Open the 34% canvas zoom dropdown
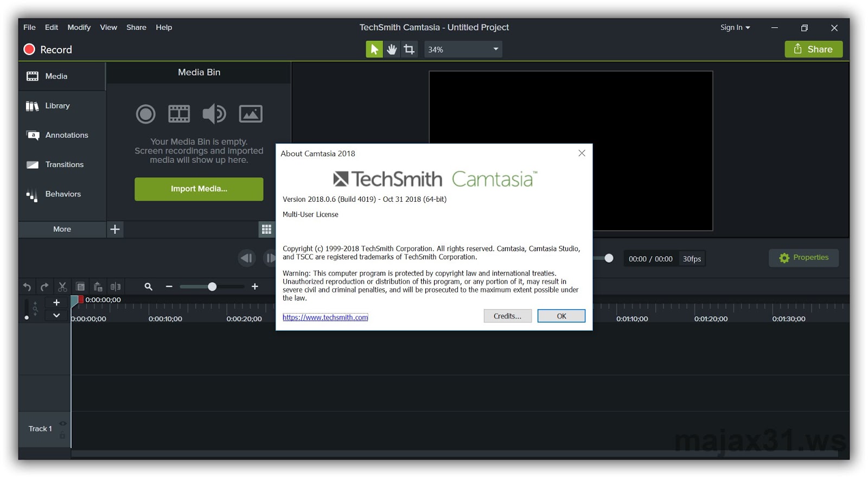Viewport: 868px width, 478px height. [x=463, y=49]
